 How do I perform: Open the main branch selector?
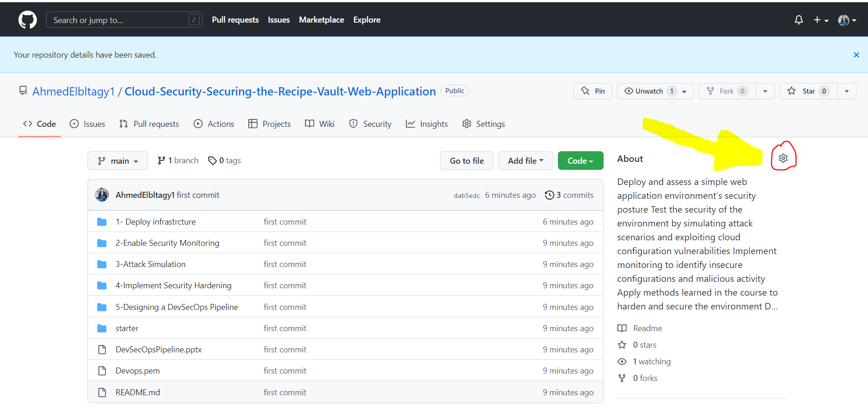click(x=117, y=160)
